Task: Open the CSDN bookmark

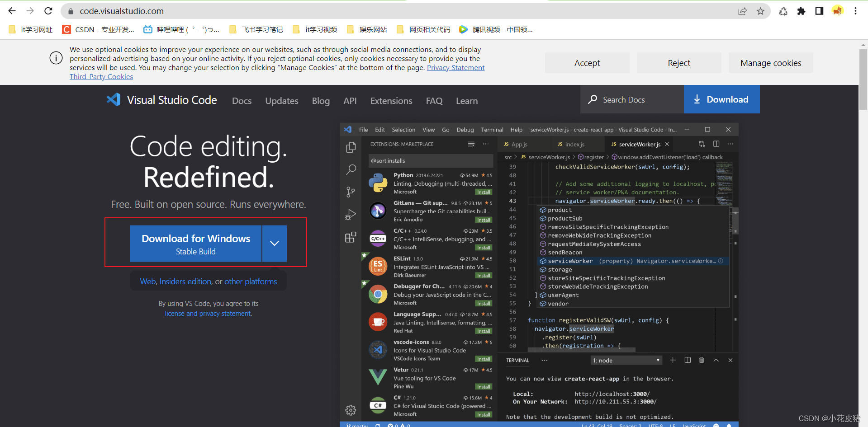Action: click(x=98, y=29)
